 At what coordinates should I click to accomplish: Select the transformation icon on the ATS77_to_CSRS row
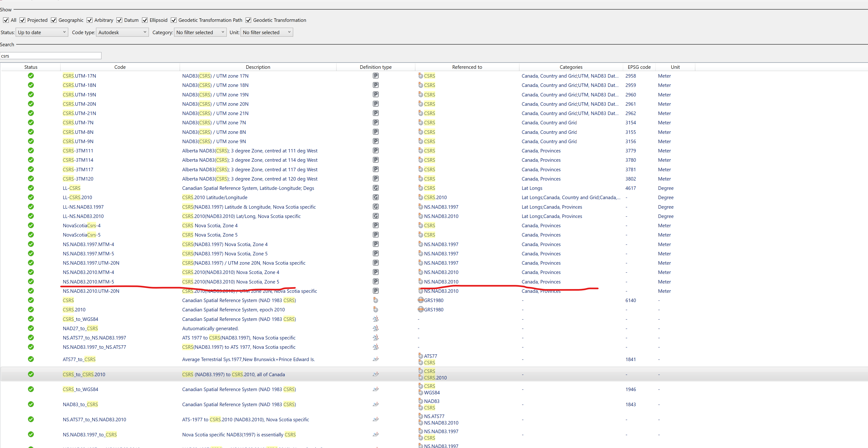coord(376,359)
